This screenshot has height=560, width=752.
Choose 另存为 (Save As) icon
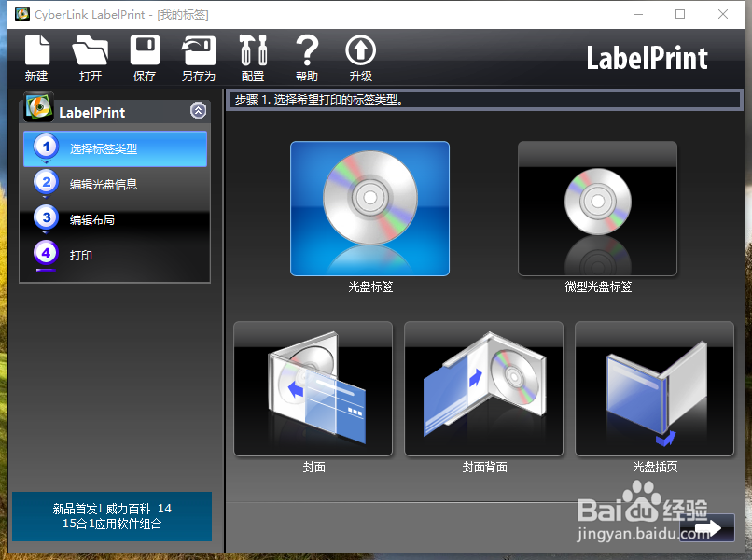[x=199, y=58]
